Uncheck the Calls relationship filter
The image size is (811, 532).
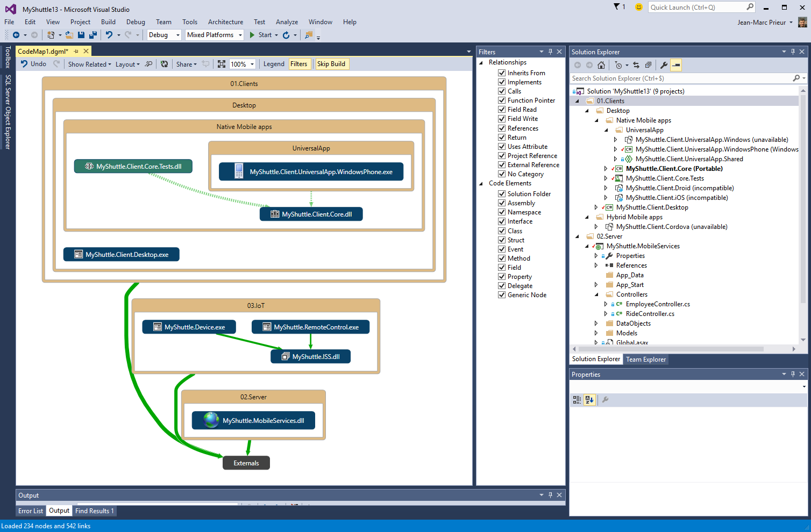click(x=502, y=91)
